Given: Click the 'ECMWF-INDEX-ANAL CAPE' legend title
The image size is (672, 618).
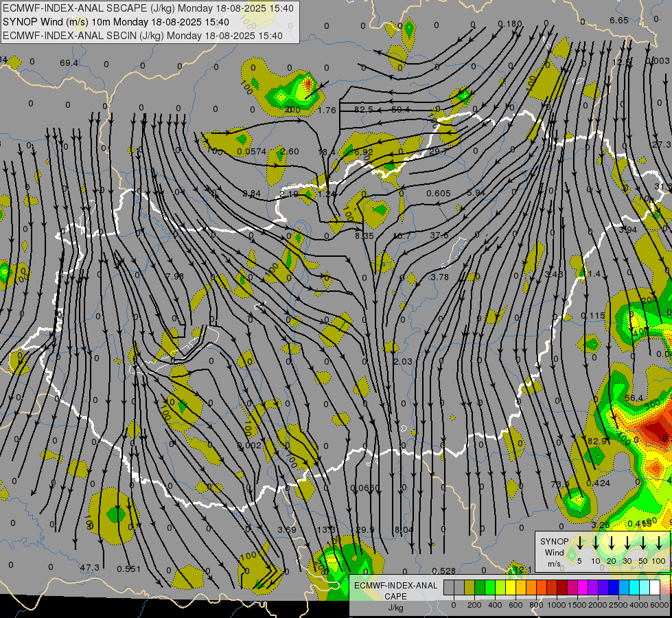Looking at the screenshot, I should [395, 591].
